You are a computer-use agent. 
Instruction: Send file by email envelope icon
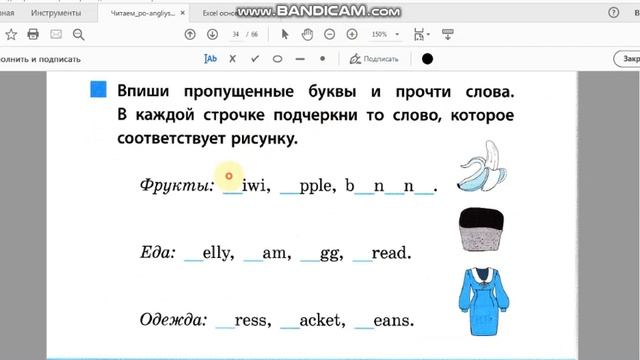coord(56,34)
